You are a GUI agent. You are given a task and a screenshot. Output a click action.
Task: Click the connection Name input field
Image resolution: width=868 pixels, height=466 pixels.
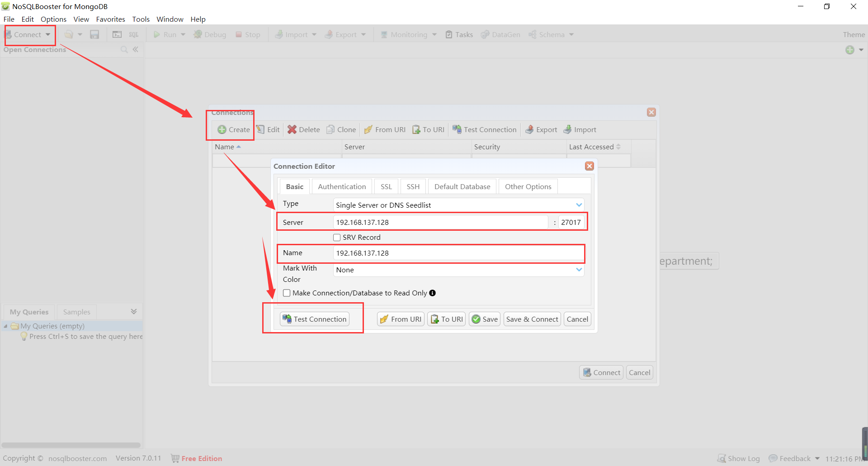tap(458, 253)
